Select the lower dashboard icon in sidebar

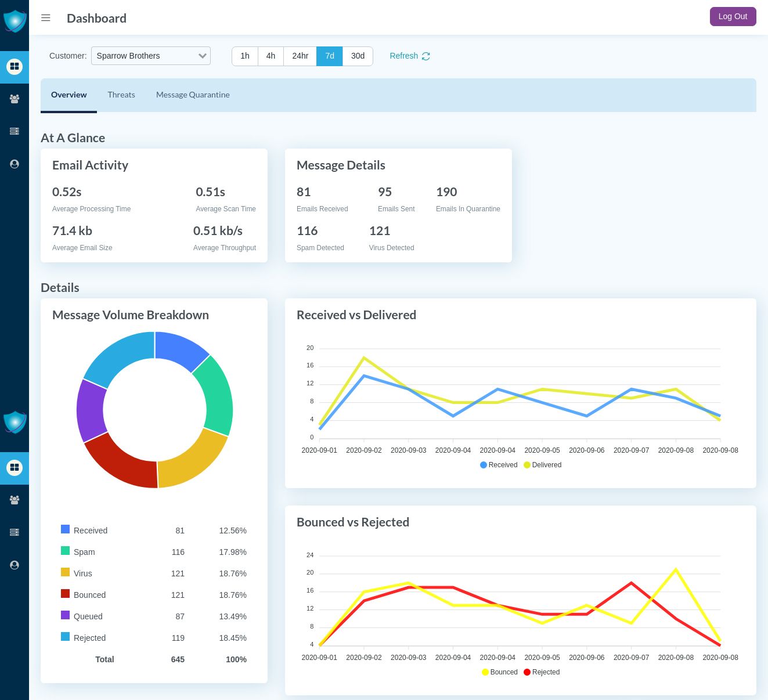click(x=15, y=468)
